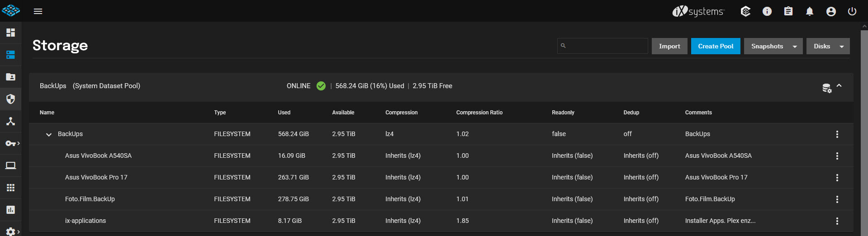The height and width of the screenshot is (236, 868).
Task: Open actions menu for Foto.Film.BackUp dataset
Action: tap(837, 199)
